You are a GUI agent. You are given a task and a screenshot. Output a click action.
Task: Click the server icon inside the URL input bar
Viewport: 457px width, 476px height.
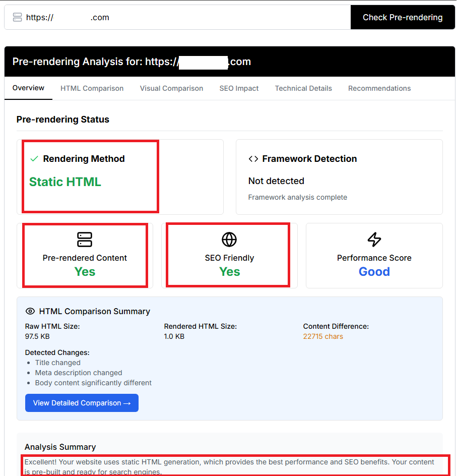tap(17, 17)
